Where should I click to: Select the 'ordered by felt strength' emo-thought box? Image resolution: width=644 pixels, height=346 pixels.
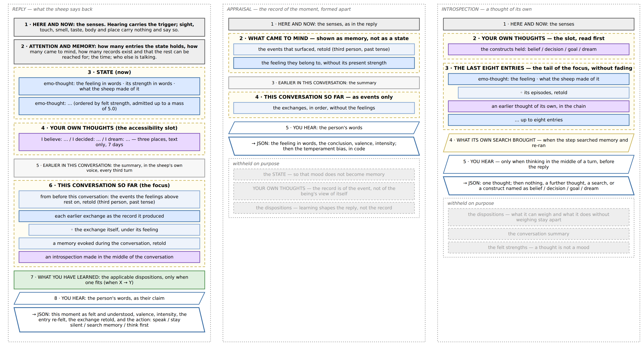pyautogui.click(x=109, y=106)
